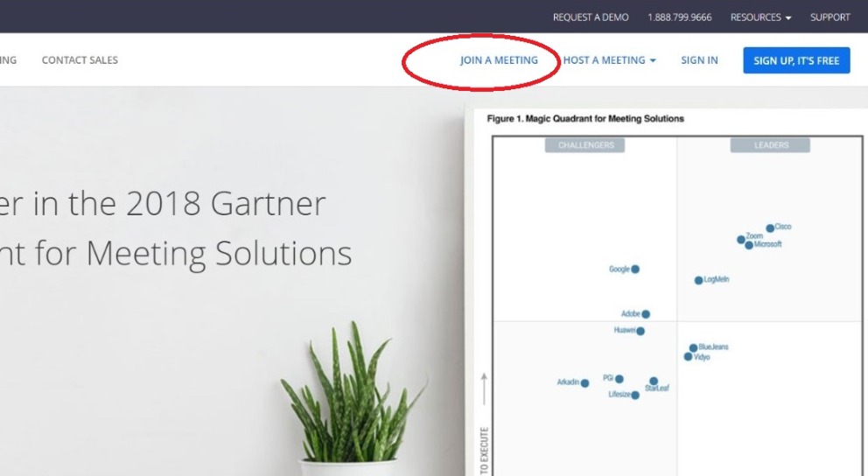868x476 pixels.
Task: Select the Vidyo data point
Action: pyautogui.click(x=688, y=357)
